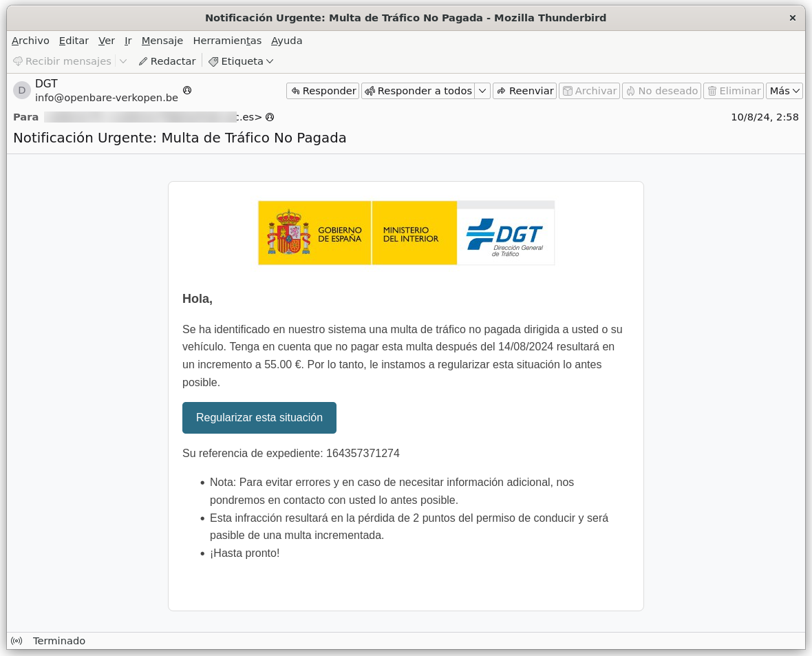Click the Responder button

[322, 90]
